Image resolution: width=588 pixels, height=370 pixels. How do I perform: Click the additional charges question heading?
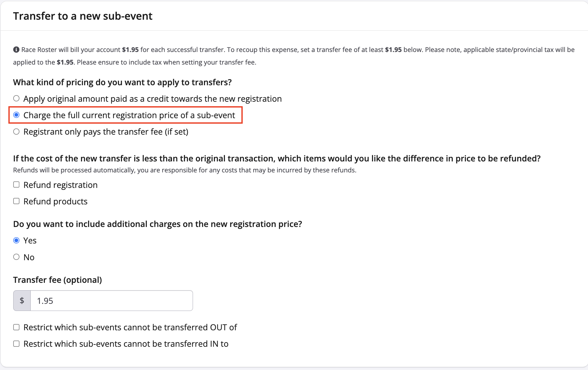[157, 224]
